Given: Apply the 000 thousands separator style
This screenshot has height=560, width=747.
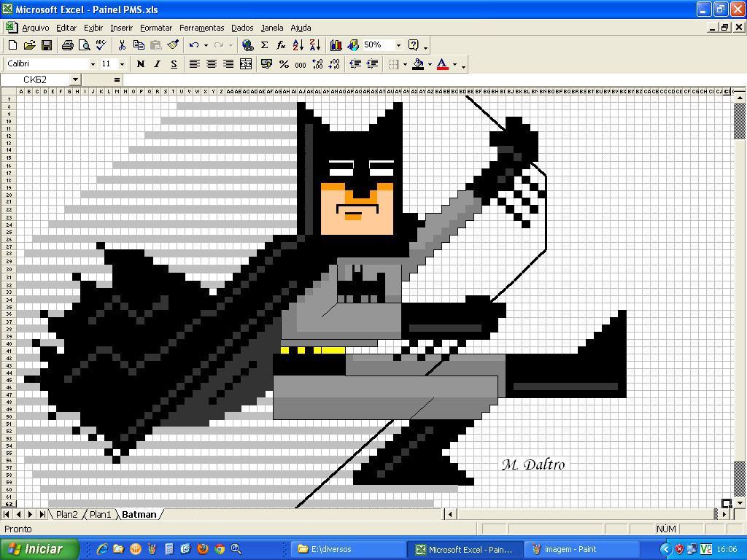Looking at the screenshot, I should [x=301, y=64].
